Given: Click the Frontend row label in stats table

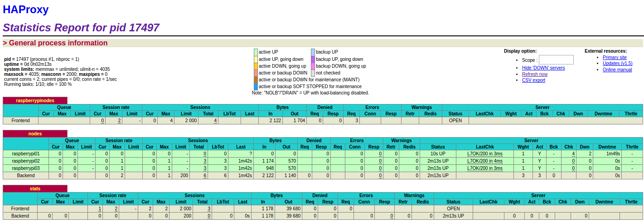Looking at the screenshot, I should pos(20,208).
